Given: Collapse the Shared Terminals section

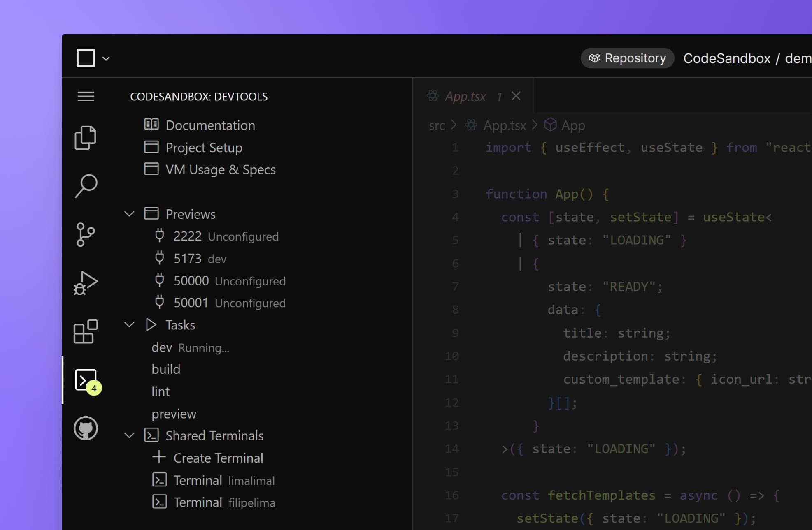Looking at the screenshot, I should pos(129,435).
